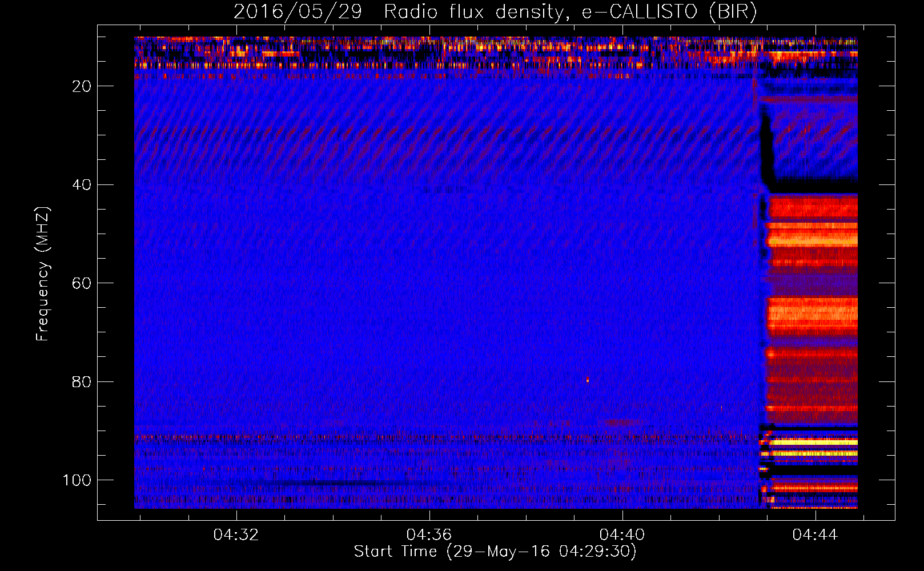Click the isolated bright pixel near 80 MHz

click(x=587, y=379)
